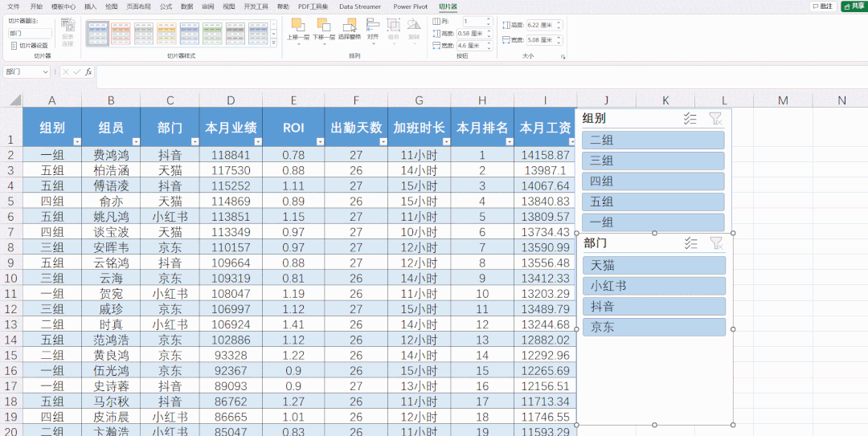Viewport: 868px width, 436px height.
Task: Click the Align (对齐) icon
Action: [373, 25]
